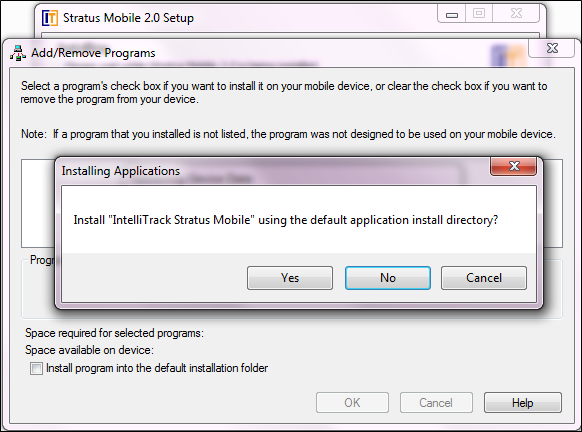This screenshot has width=582, height=432.
Task: Click the Space available on device label
Action: click(89, 350)
